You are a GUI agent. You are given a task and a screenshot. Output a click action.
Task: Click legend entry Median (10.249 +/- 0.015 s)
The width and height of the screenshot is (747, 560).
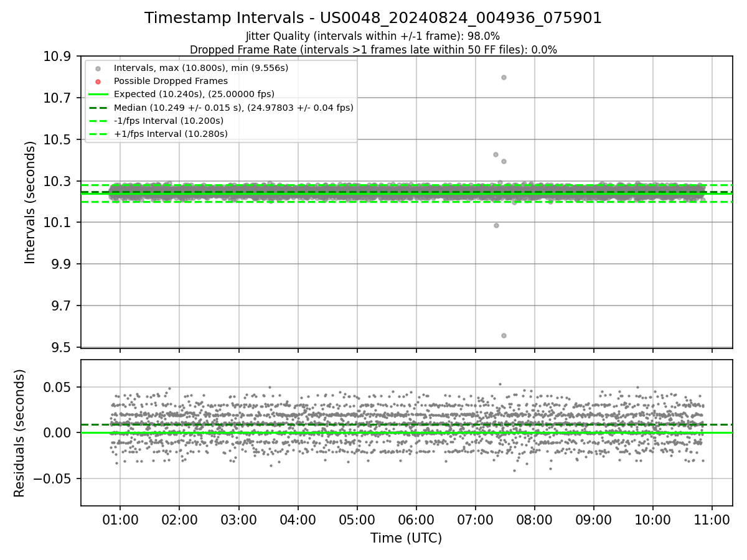[233, 108]
